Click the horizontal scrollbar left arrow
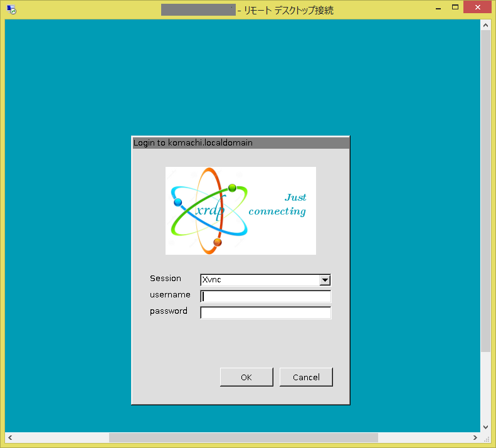The width and height of the screenshot is (496, 448). tap(10, 437)
